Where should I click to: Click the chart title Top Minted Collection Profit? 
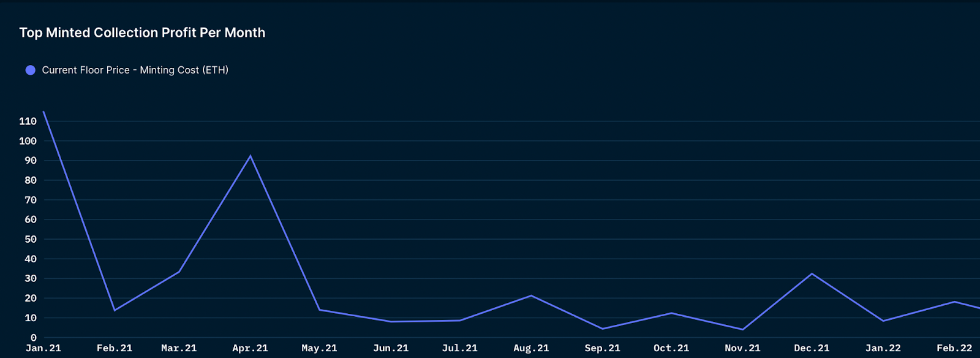point(142,32)
